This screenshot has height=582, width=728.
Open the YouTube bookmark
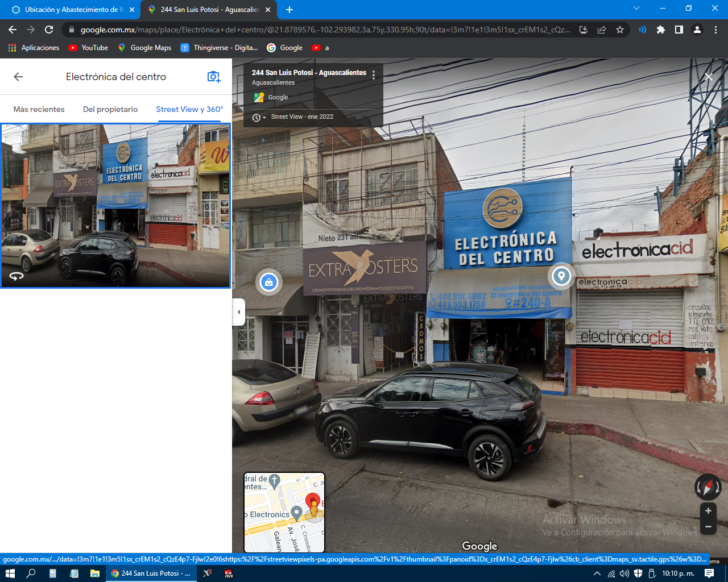tap(88, 48)
